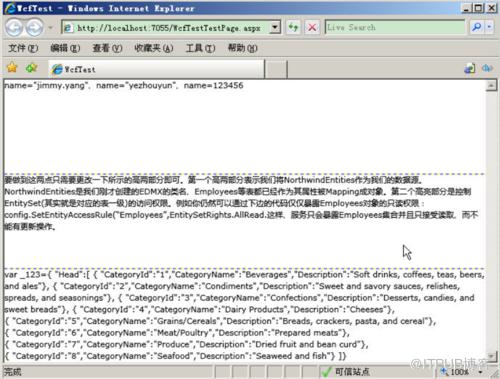Refresh the page using the green arrows icon

click(x=293, y=27)
